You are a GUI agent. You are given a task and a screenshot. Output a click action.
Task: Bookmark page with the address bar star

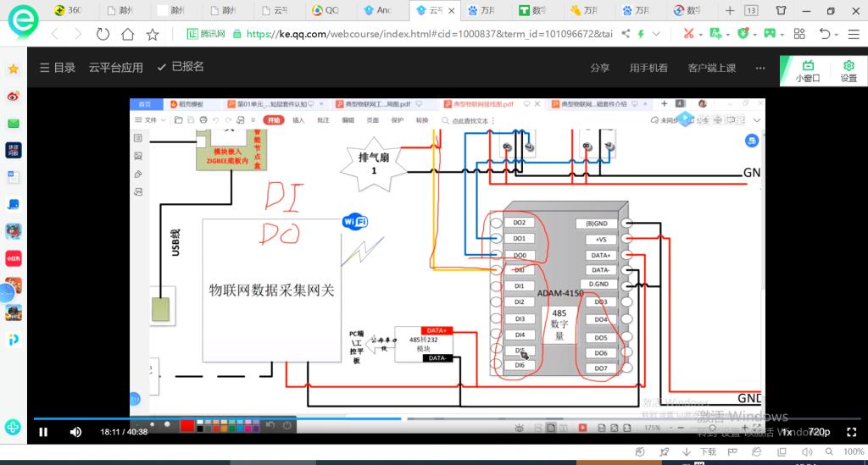coord(153,34)
